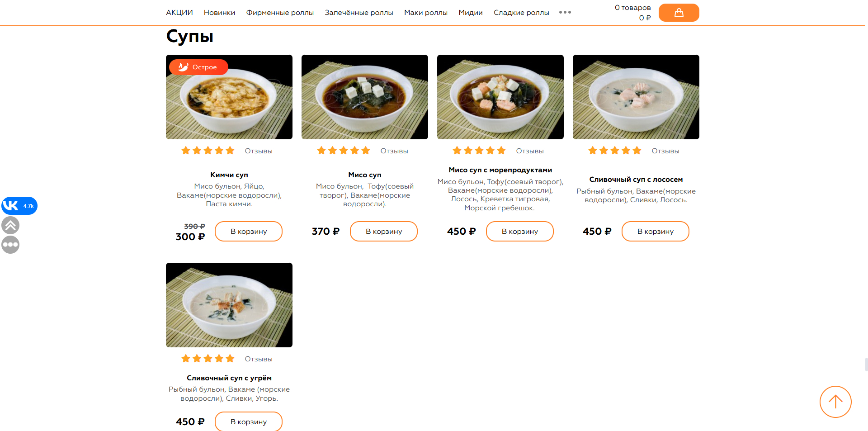This screenshot has width=868, height=431.
Task: Click the double-chevron up side icon
Action: 10,225
